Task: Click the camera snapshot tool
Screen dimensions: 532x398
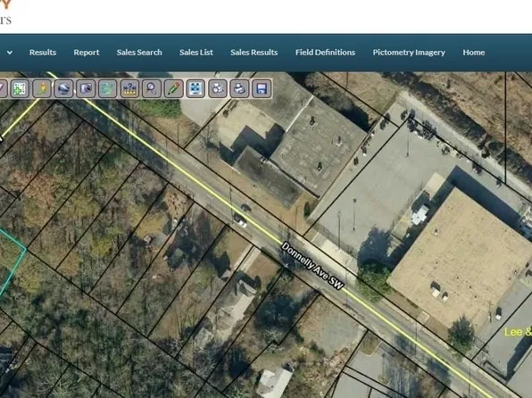Action: (86, 89)
